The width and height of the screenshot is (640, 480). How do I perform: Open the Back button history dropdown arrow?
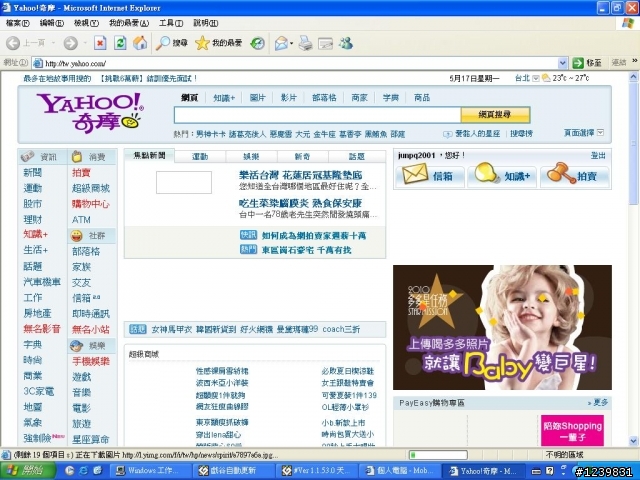pyautogui.click(x=53, y=43)
